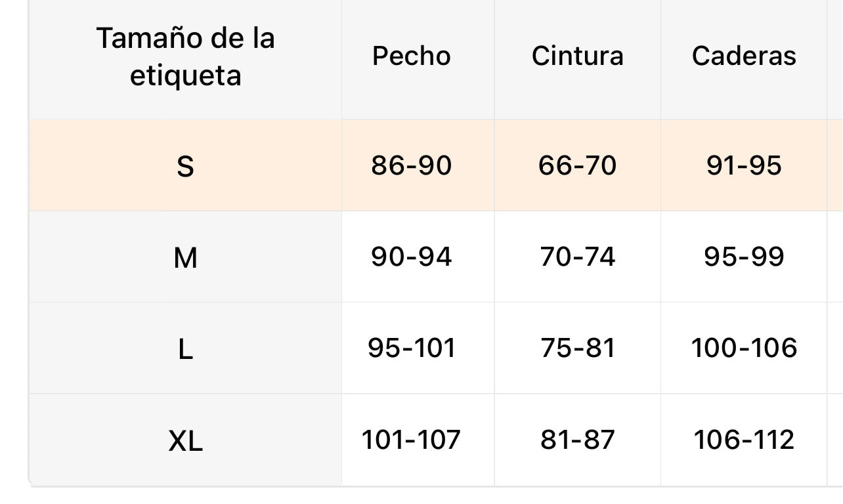Click the 86-90 chest measurement cell
The height and width of the screenshot is (504, 843).
click(412, 165)
